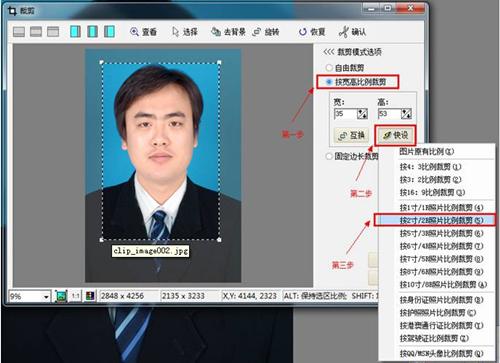Viewport: 500px width, 363px height.
Task: Click the height (高) value spinner arrows
Action: point(406,114)
